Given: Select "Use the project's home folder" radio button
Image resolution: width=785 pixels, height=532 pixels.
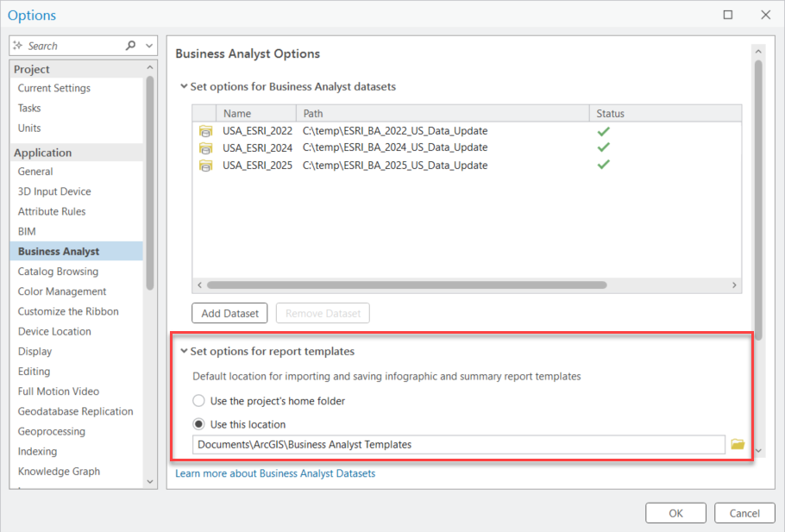Looking at the screenshot, I should click(x=199, y=401).
